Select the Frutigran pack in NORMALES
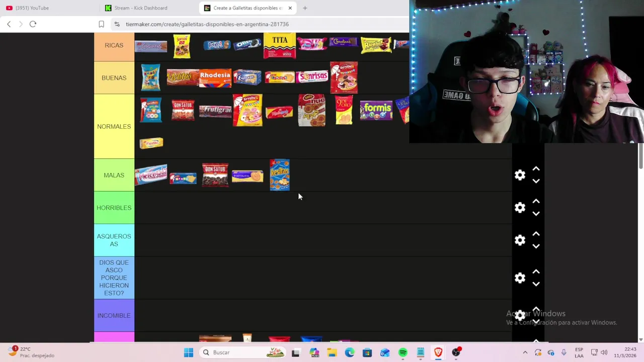644x362 pixels. tap(215, 111)
